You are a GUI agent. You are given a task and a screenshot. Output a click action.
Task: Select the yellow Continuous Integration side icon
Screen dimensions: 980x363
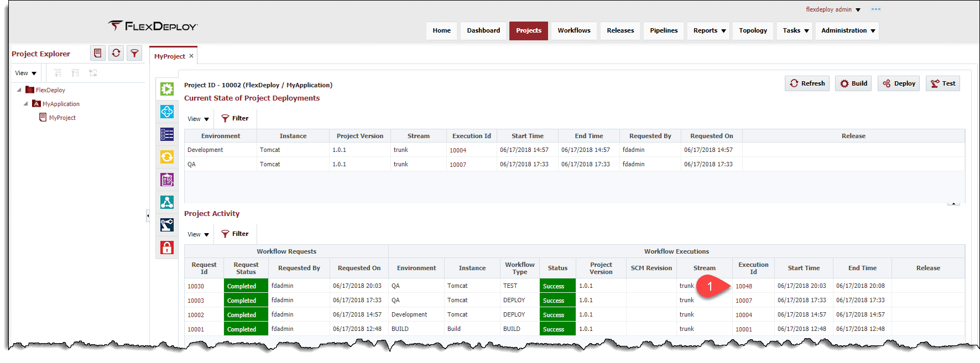(167, 157)
